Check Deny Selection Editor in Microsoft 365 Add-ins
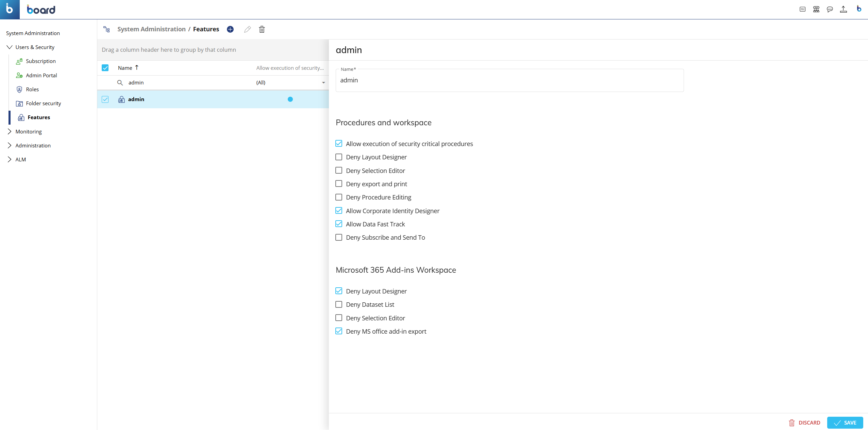 [339, 318]
